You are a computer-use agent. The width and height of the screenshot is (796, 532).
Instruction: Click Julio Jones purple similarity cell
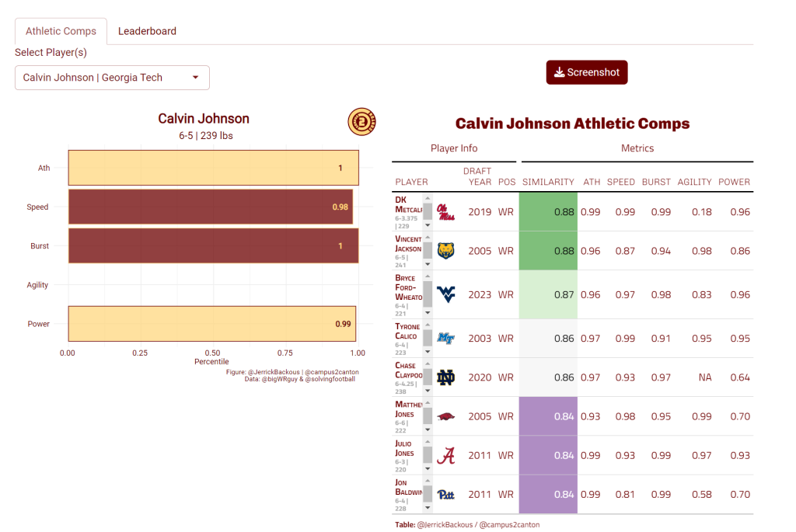pyautogui.click(x=548, y=455)
